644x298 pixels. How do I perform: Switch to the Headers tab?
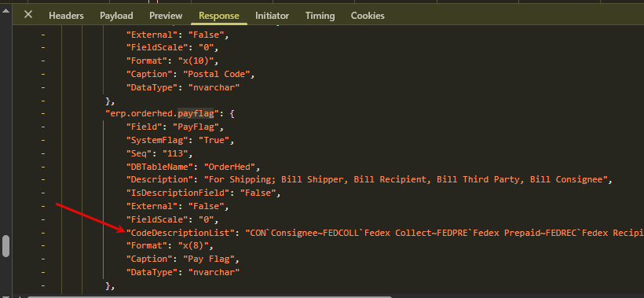pos(66,16)
